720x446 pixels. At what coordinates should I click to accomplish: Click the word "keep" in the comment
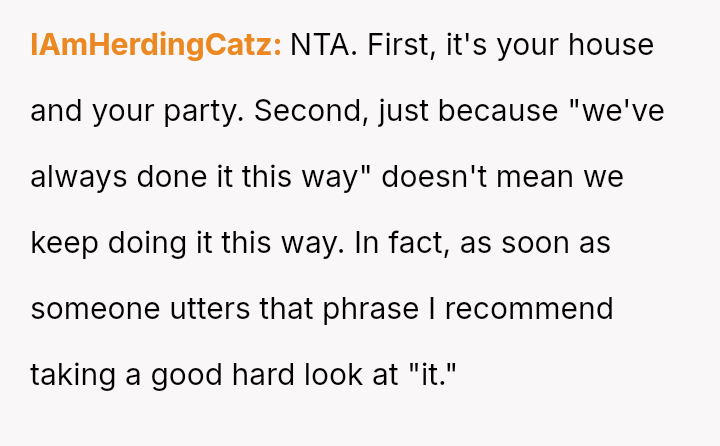[x=62, y=244]
